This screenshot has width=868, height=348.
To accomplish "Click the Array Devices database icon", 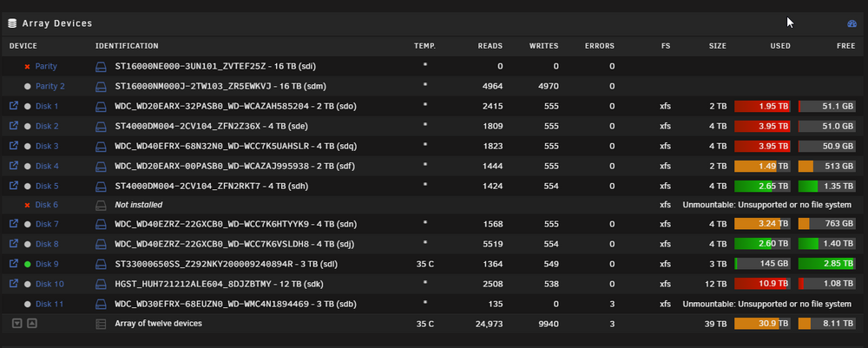I will (12, 23).
